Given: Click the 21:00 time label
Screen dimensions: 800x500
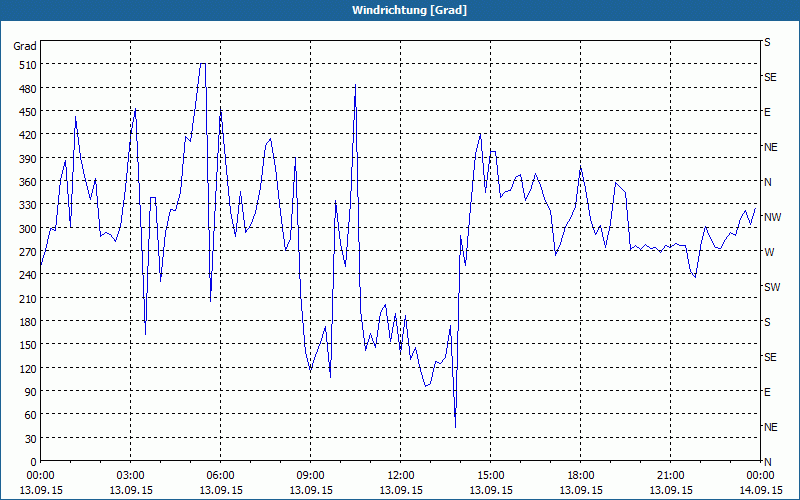Looking at the screenshot, I should [x=670, y=476].
